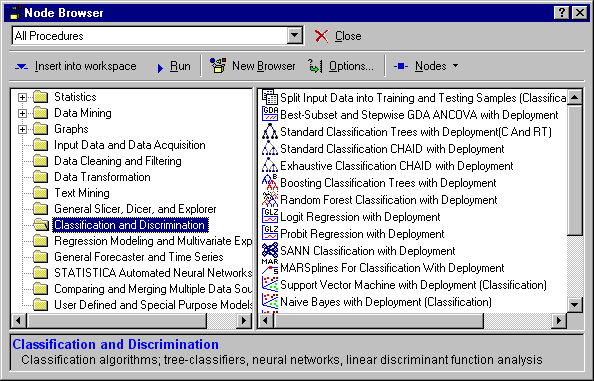The height and width of the screenshot is (381, 594).
Task: Click the Node Browser title bar icon
Action: point(14,12)
